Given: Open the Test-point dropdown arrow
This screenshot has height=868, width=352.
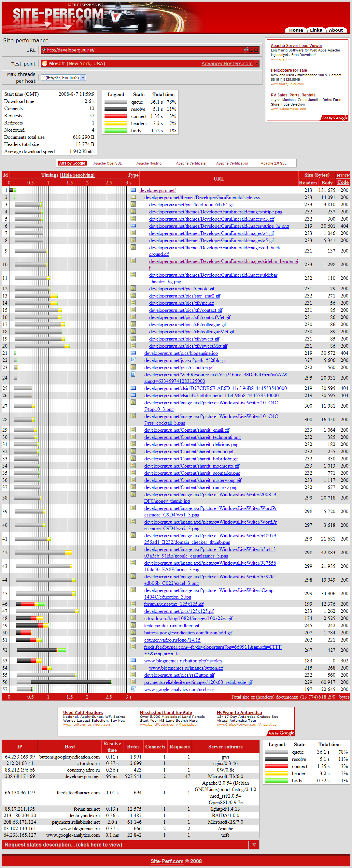Looking at the screenshot, I should [x=257, y=63].
